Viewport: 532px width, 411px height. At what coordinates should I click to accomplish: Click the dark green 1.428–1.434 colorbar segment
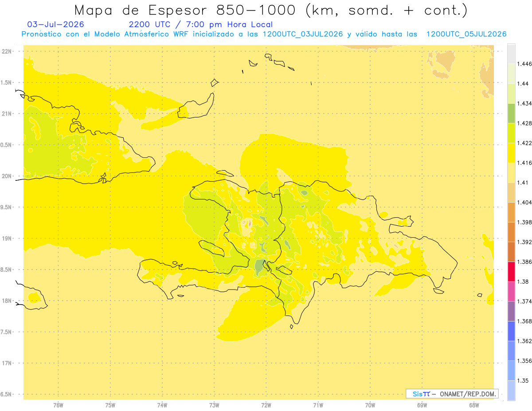[x=511, y=113]
